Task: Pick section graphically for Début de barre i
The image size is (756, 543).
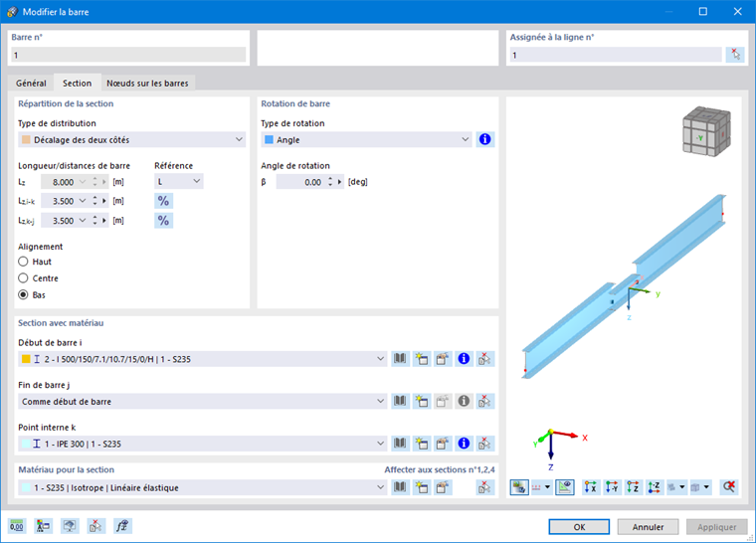Action: 484,359
